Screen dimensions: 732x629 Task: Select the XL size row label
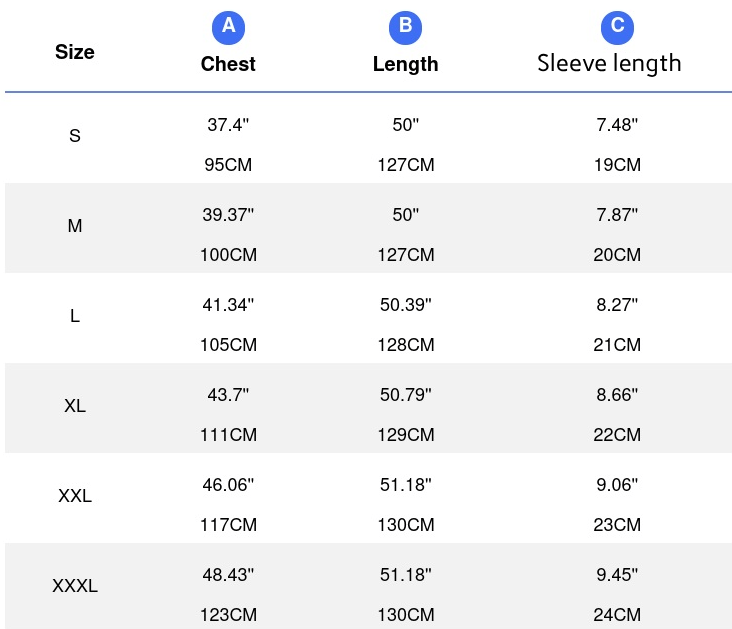click(x=75, y=406)
